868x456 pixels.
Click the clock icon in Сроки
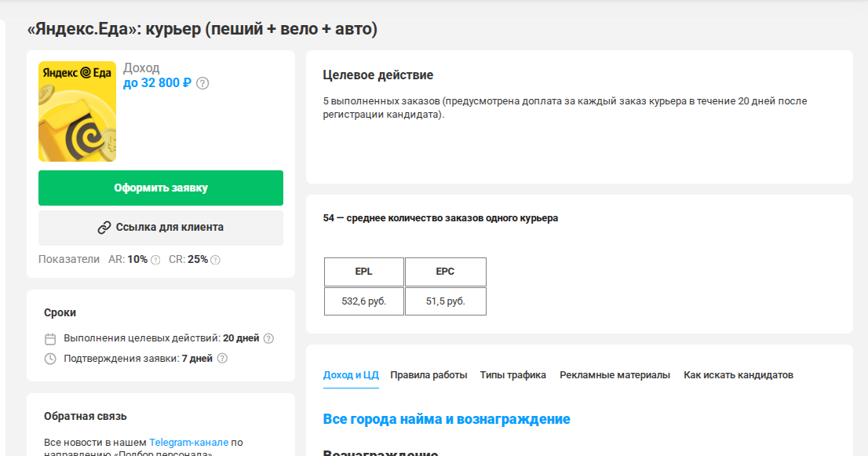[50, 359]
